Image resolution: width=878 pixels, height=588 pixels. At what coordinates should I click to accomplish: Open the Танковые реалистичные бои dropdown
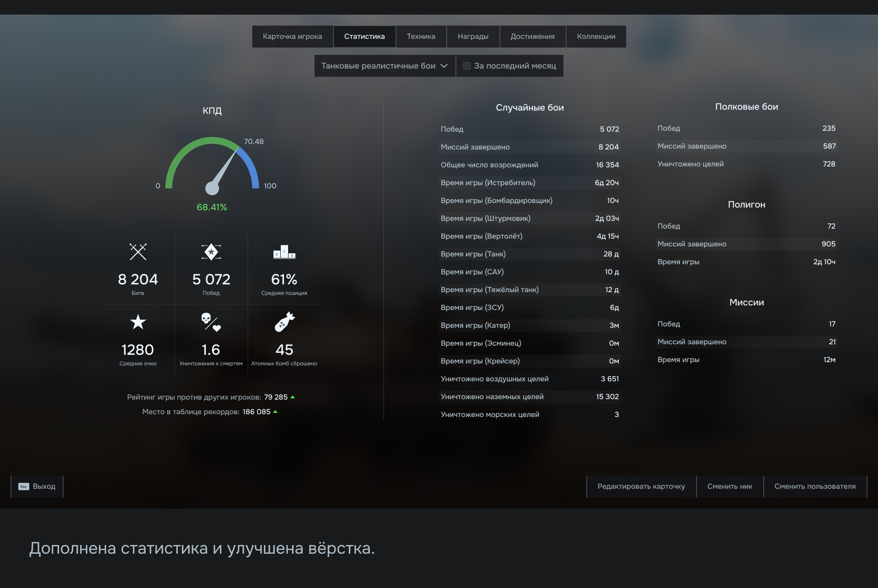(384, 66)
